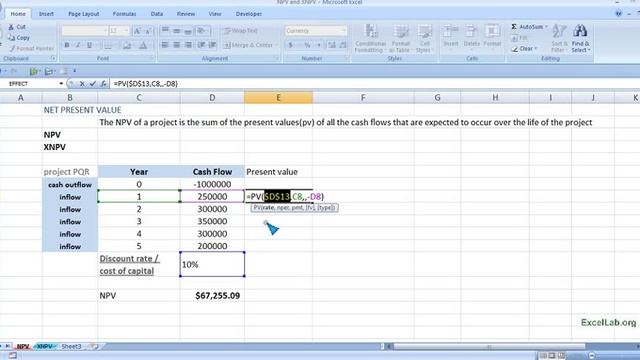Click the Fill button in Editing group
This screenshot has width=640, height=360.
[519, 38]
